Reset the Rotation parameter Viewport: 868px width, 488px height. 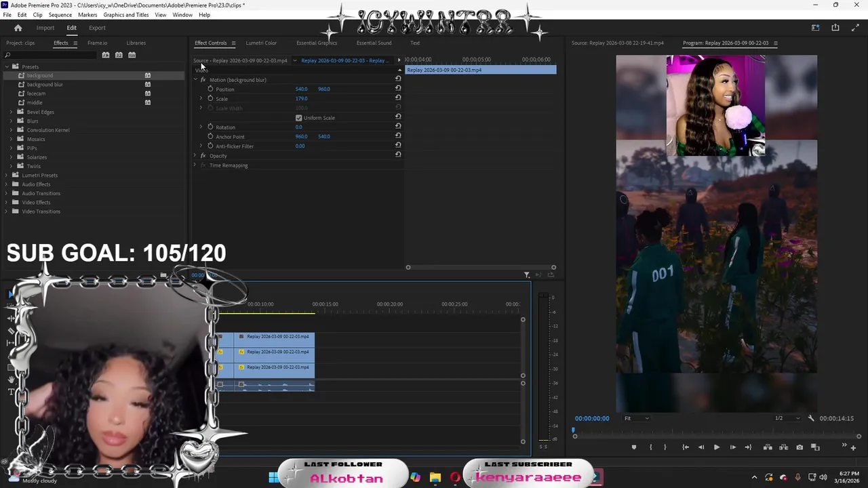tap(398, 127)
